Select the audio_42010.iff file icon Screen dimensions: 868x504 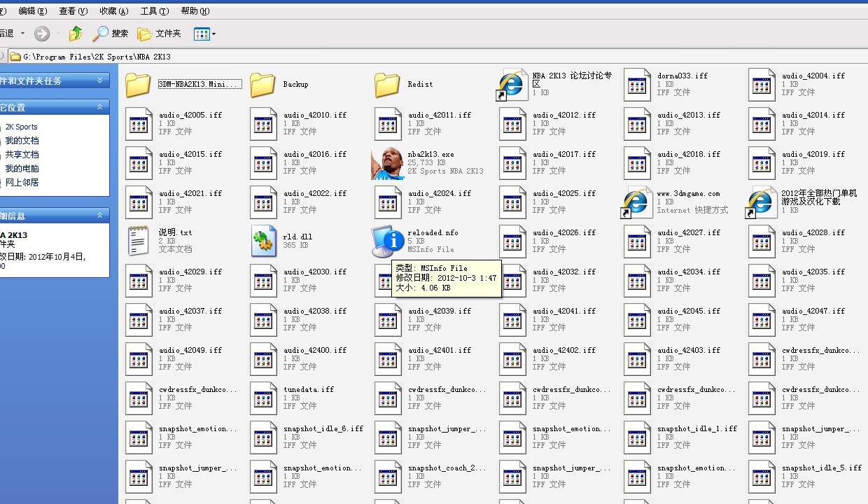[263, 124]
